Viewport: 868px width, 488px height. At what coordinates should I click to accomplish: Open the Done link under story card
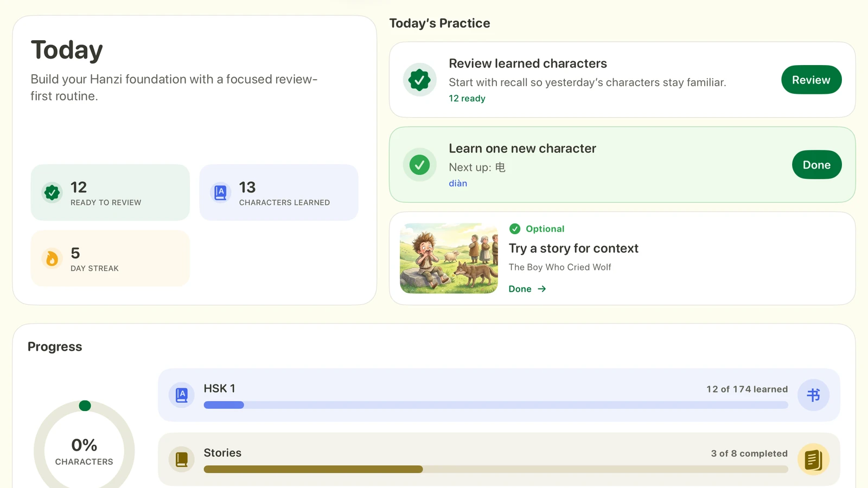(x=527, y=289)
